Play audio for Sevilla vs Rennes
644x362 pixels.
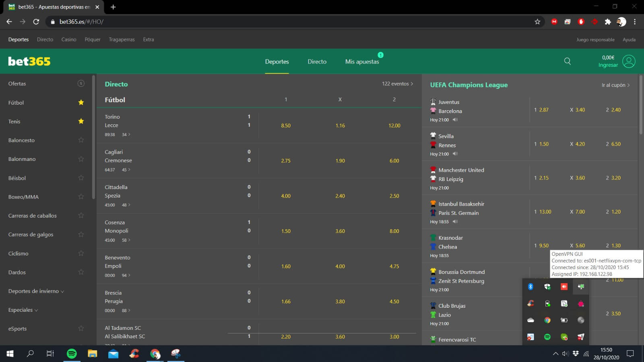click(455, 154)
